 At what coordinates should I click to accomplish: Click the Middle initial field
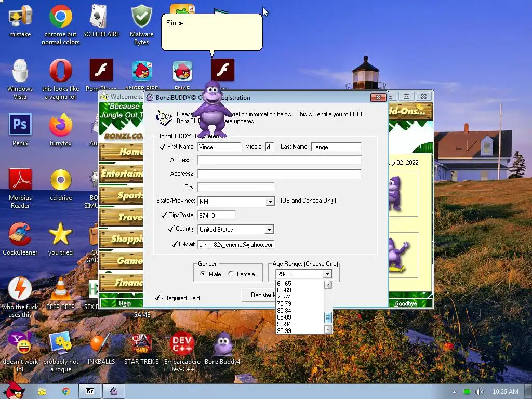click(270, 147)
